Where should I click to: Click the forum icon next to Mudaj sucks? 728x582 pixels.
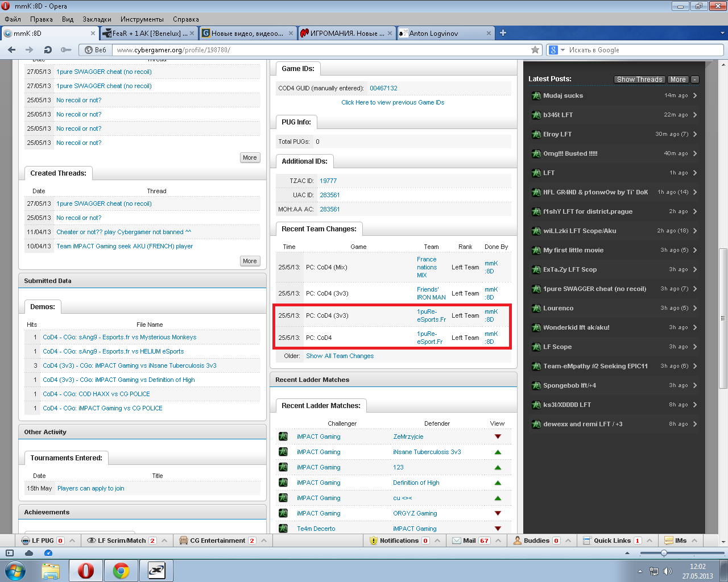pyautogui.click(x=536, y=95)
